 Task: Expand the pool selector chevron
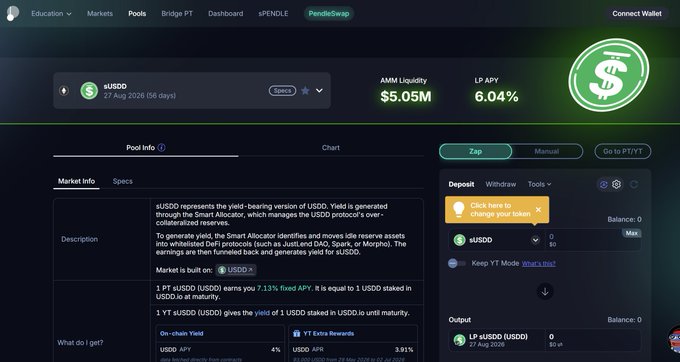pos(319,91)
